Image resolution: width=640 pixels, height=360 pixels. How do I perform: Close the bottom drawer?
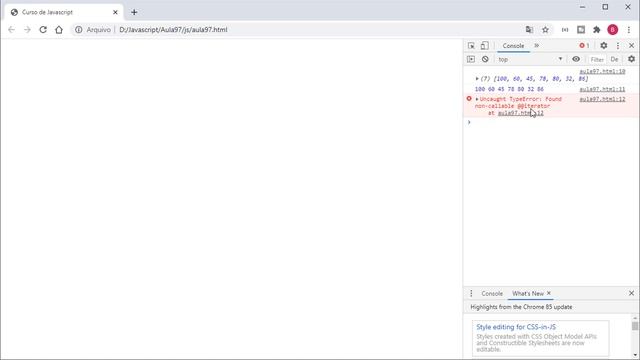point(631,293)
